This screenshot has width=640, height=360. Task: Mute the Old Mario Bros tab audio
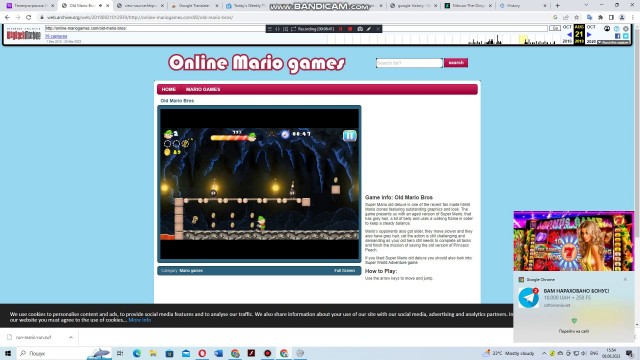100,6
